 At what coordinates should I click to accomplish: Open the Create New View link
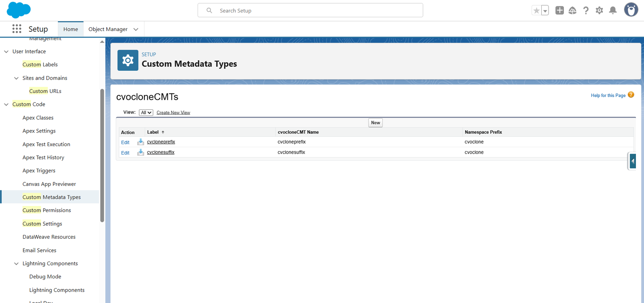tap(173, 113)
